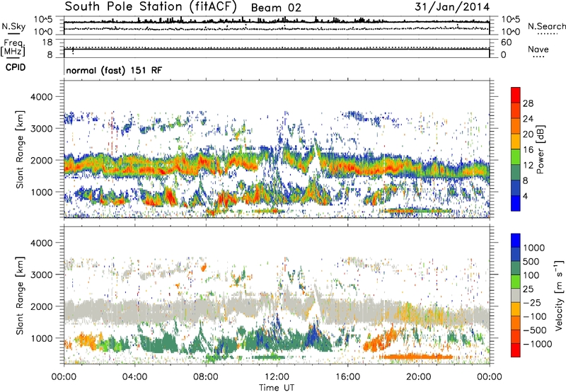
Task: Click the blue swatch at the bottom of the power colorbar
Action: point(516,203)
